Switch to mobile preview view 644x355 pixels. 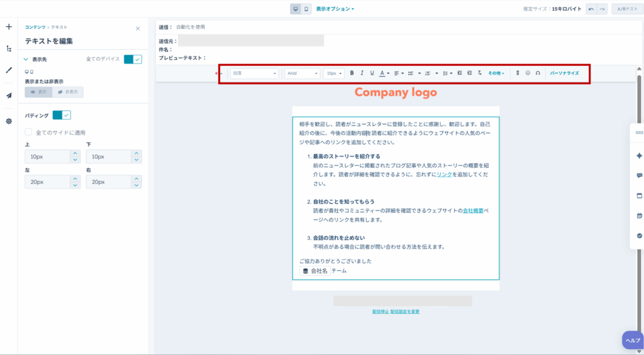[306, 9]
